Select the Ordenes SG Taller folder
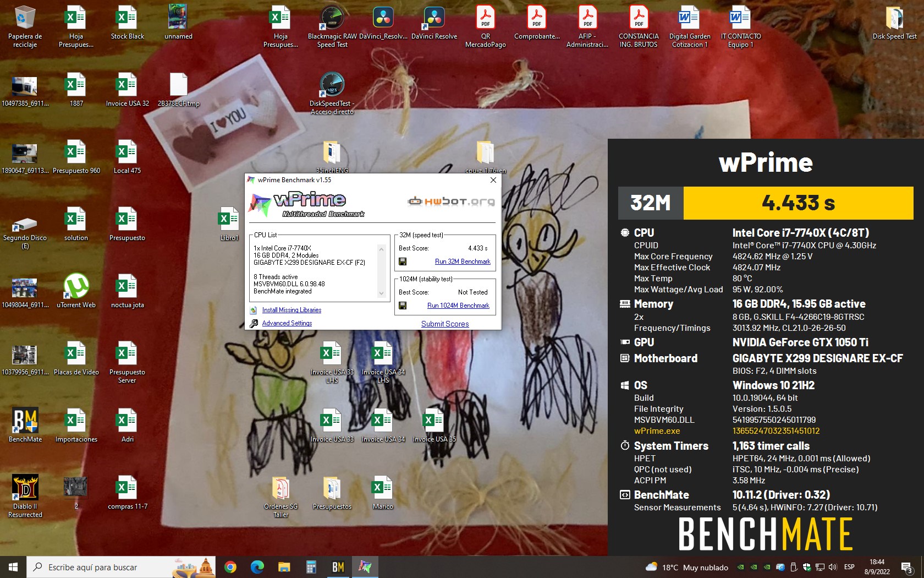This screenshot has width=924, height=578. 280,496
